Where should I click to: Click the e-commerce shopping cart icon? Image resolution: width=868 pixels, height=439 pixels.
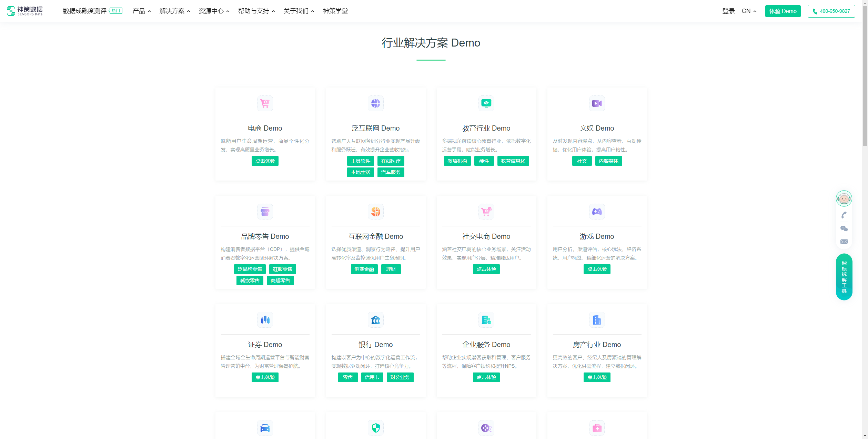pos(265,103)
